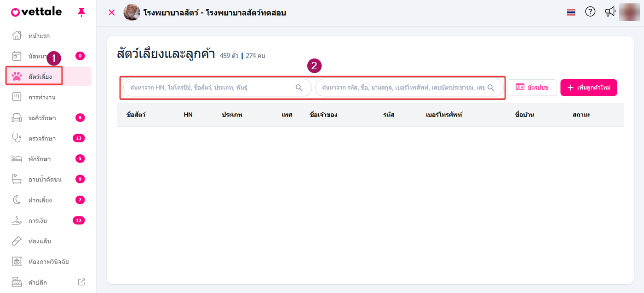This screenshot has width=644, height=293.
Task: Go to รอคิวรักษา menu label
Action: [42, 118]
